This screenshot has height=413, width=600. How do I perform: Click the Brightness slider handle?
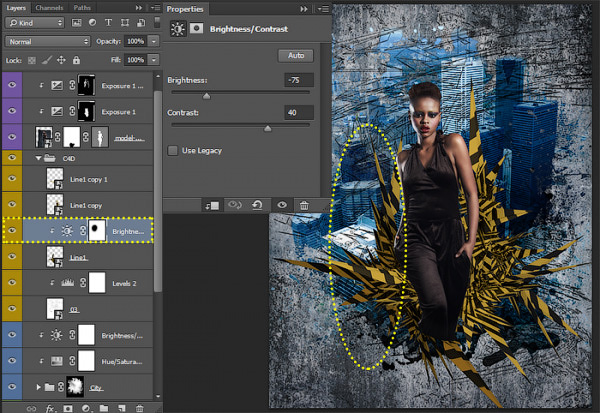[207, 96]
